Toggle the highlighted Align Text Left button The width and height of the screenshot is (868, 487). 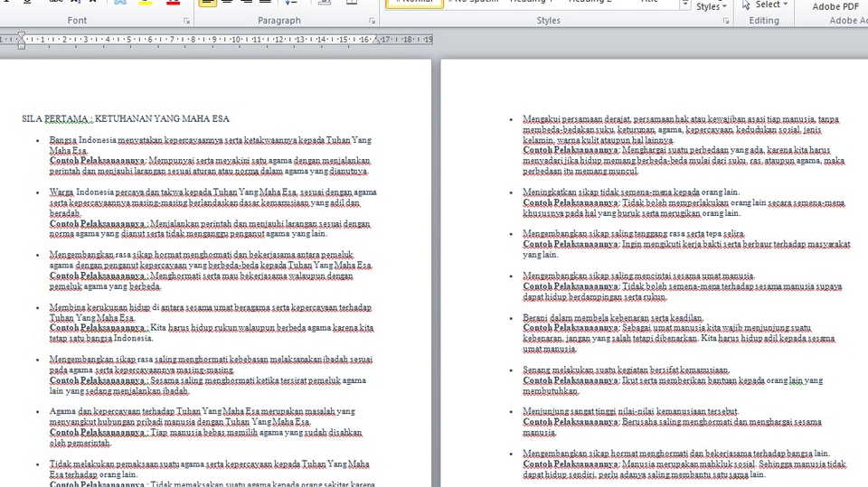point(208,3)
